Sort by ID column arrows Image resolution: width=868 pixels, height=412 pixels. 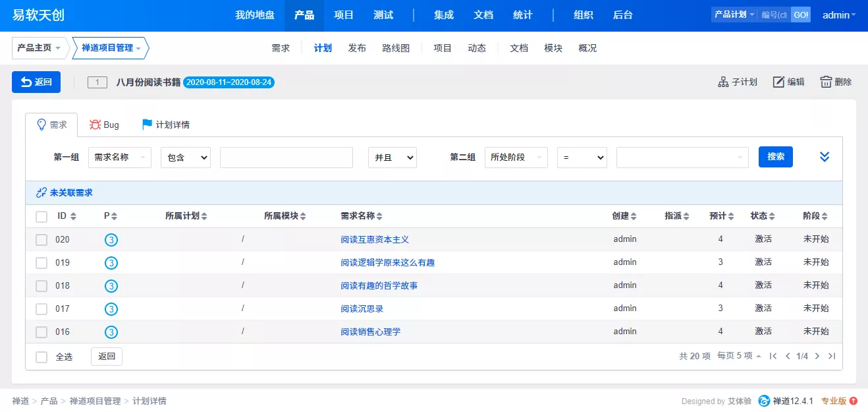(x=73, y=216)
